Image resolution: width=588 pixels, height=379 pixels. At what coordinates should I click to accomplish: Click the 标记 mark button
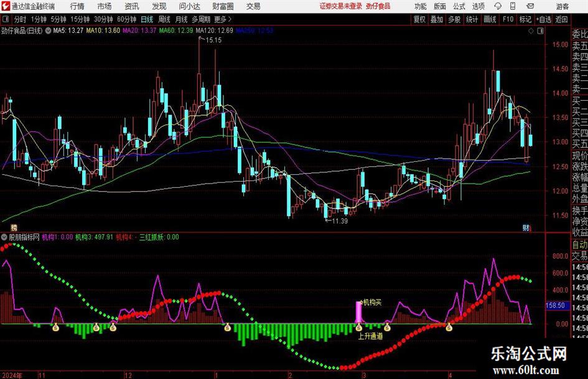[x=525, y=19]
